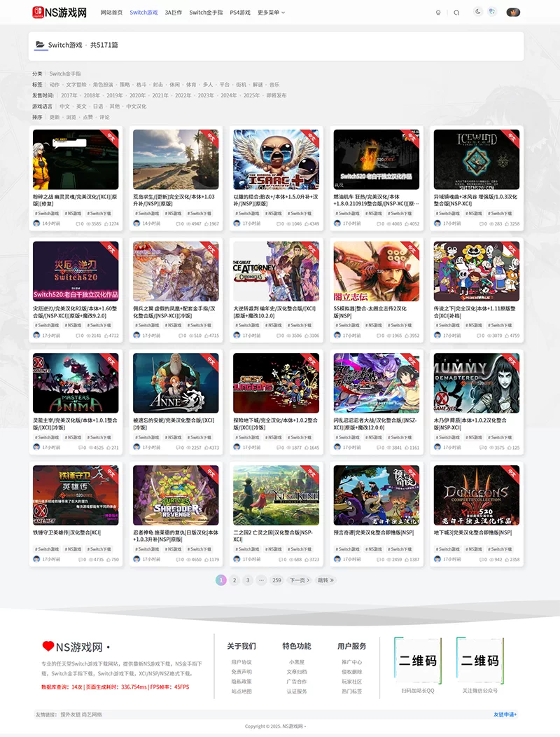The image size is (560, 737).
Task: Filter by language 中文汉化
Action: click(136, 106)
